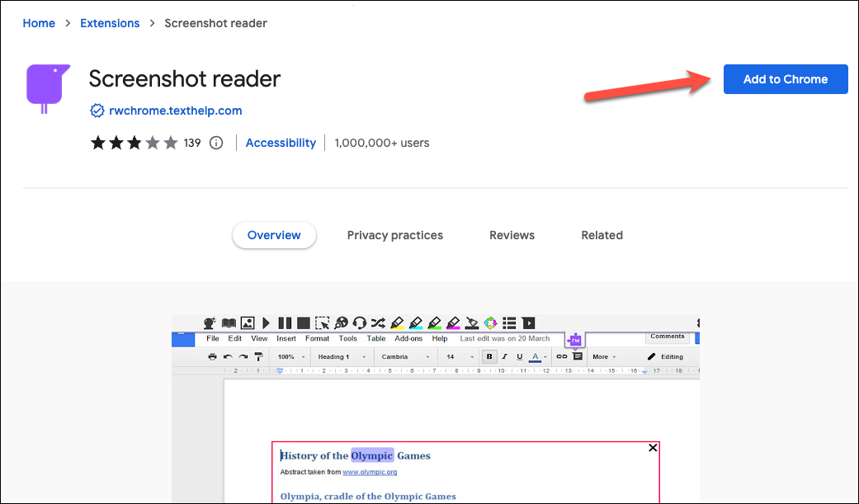
Task: Choose the pink highlighter in preview
Action: point(453,323)
